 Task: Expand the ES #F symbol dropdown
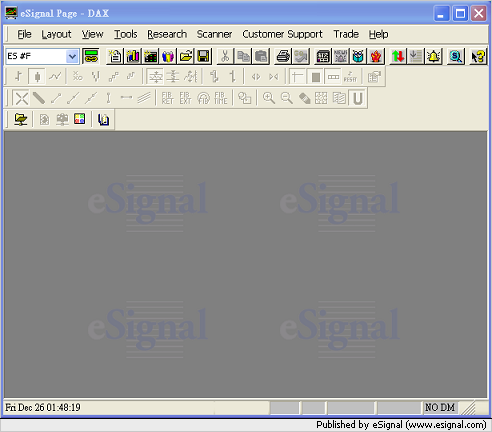click(x=72, y=56)
